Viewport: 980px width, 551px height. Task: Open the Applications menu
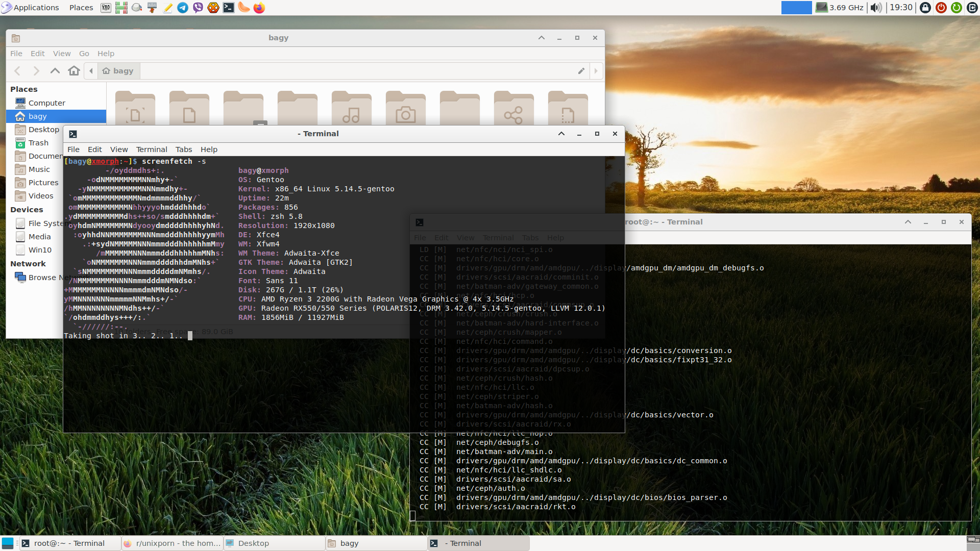click(31, 7)
